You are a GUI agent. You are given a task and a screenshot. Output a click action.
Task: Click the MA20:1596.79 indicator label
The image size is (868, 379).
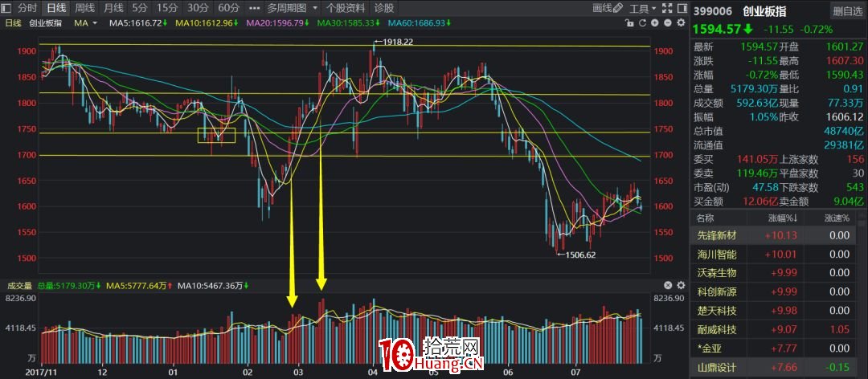pos(278,22)
